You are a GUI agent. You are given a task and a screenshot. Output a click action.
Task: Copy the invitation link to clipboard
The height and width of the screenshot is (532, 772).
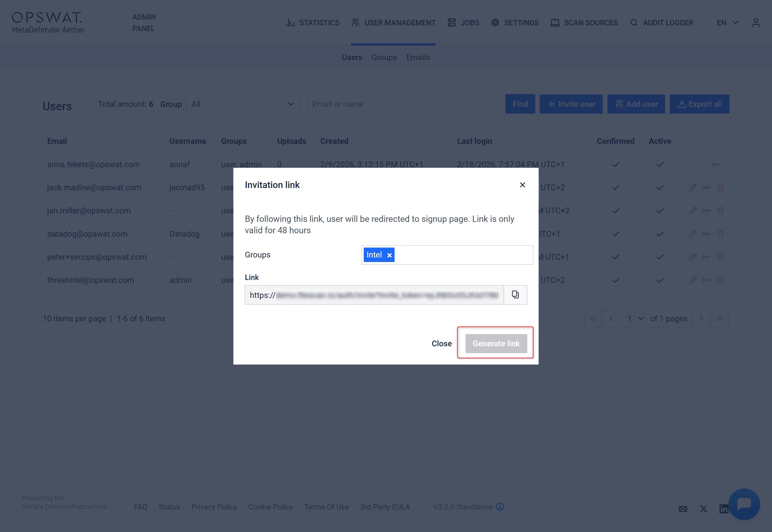coord(515,295)
